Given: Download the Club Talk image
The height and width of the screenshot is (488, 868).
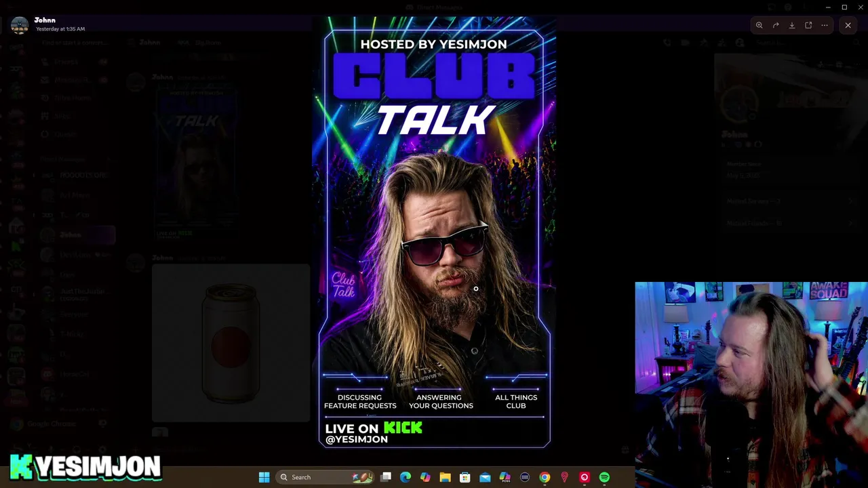Looking at the screenshot, I should click(792, 25).
